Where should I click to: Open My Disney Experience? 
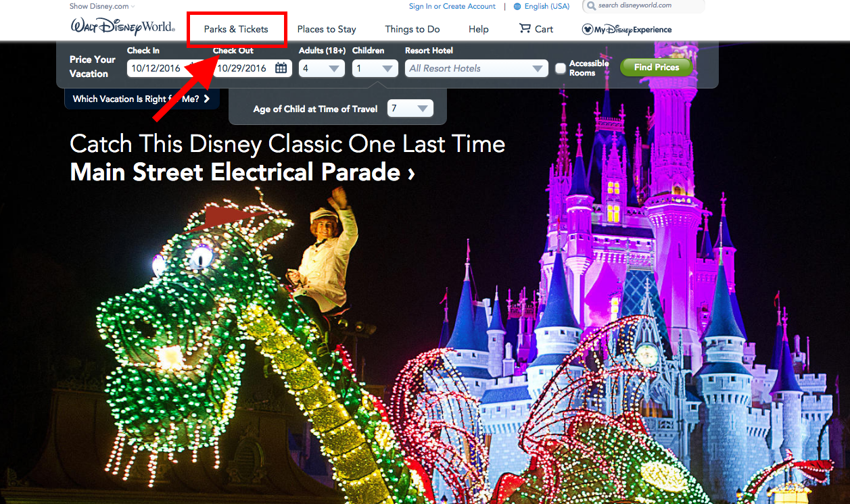(627, 30)
